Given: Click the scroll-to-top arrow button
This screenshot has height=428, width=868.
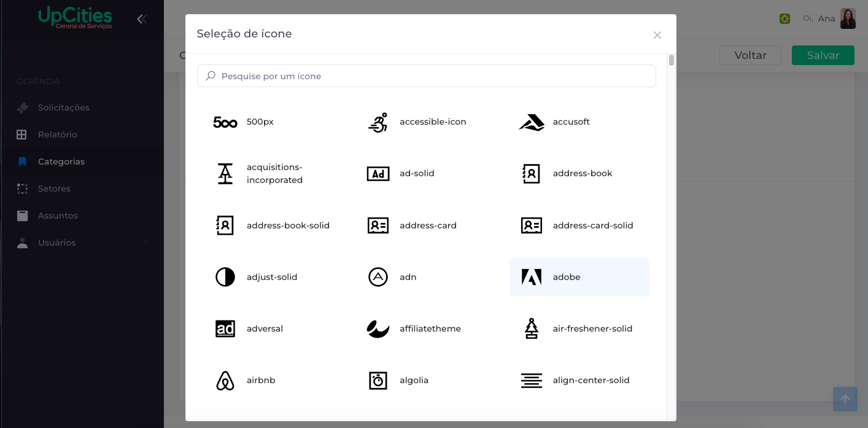Looking at the screenshot, I should point(845,399).
